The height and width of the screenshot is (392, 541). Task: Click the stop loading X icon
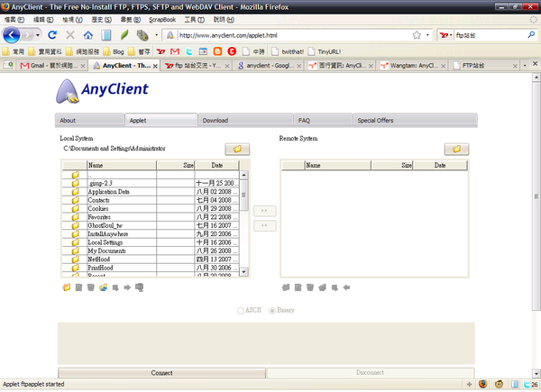70,35
